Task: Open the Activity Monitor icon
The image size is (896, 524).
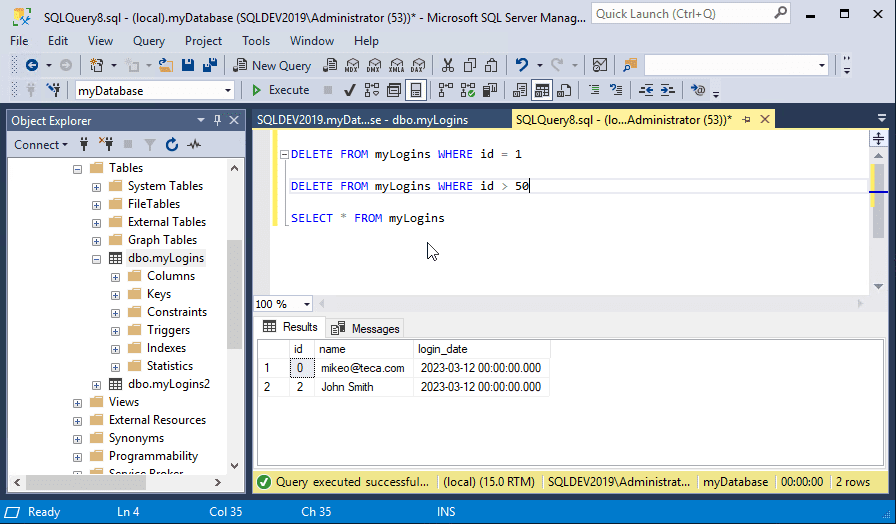Action: 599,66
